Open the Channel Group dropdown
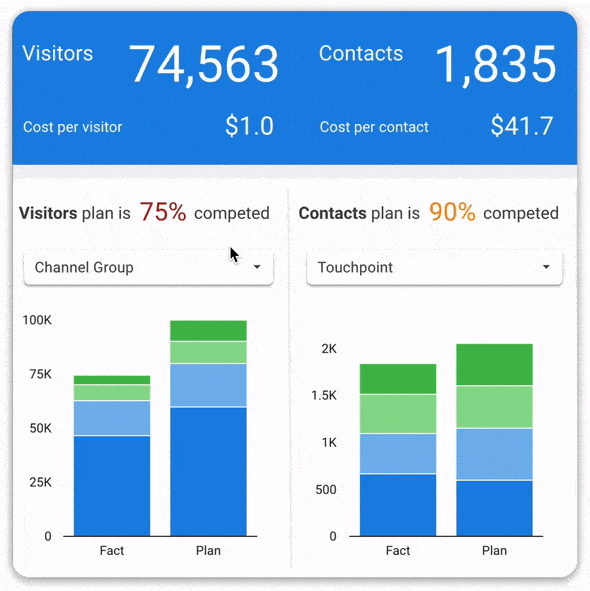Image resolution: width=590 pixels, height=591 pixels. [148, 268]
